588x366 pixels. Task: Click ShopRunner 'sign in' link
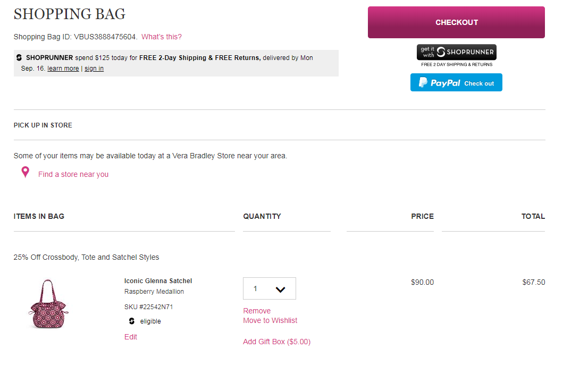[94, 69]
